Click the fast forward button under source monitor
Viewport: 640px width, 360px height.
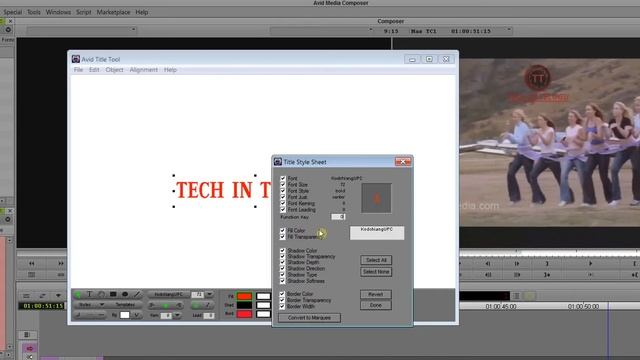(61, 264)
